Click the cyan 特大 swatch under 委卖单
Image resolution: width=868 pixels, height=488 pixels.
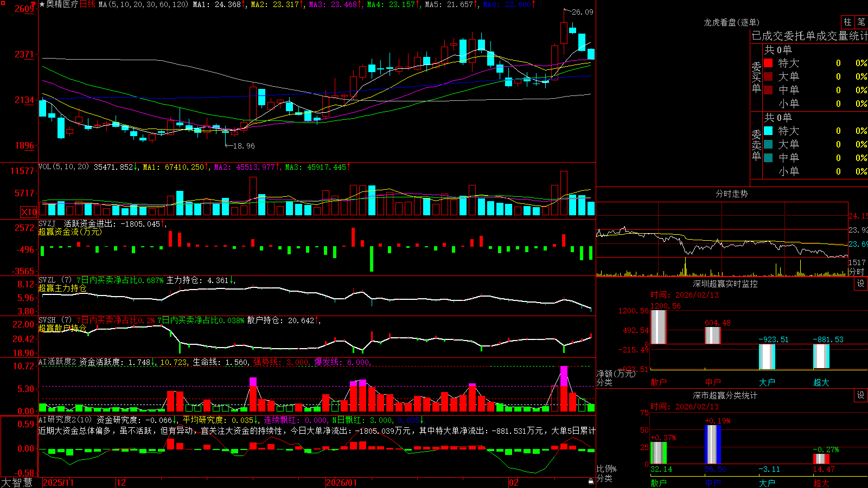[x=768, y=131]
